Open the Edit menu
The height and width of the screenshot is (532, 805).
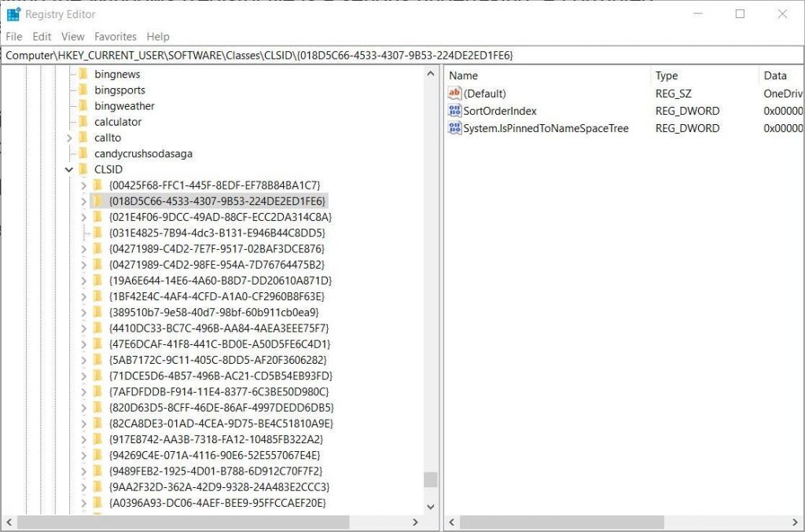coord(41,36)
